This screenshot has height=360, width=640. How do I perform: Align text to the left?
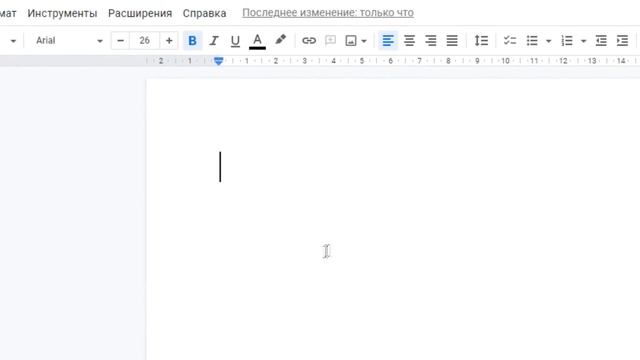pyautogui.click(x=388, y=40)
